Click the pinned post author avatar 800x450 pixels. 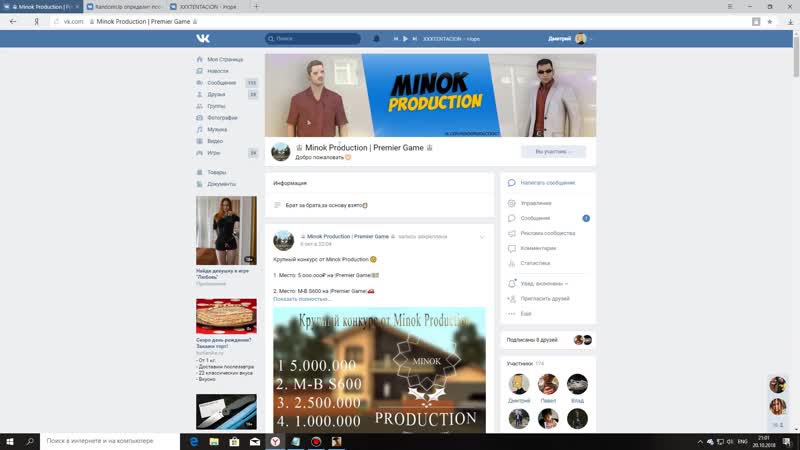point(283,240)
